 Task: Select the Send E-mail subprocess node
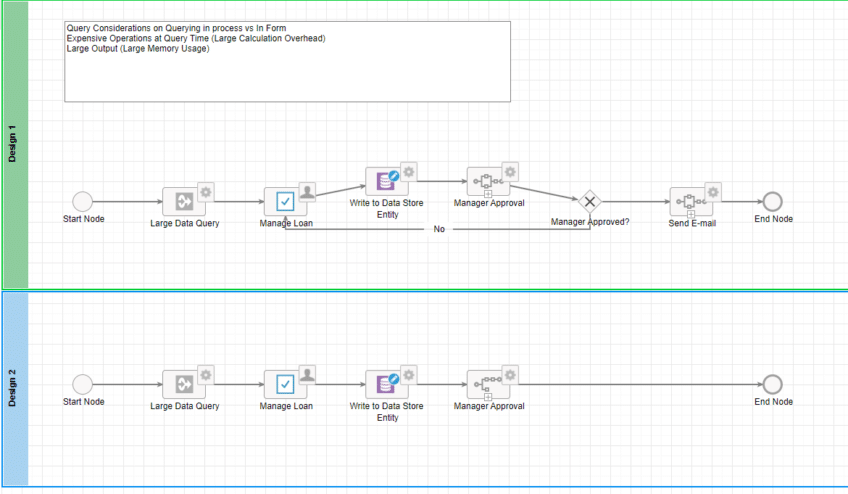pos(691,201)
